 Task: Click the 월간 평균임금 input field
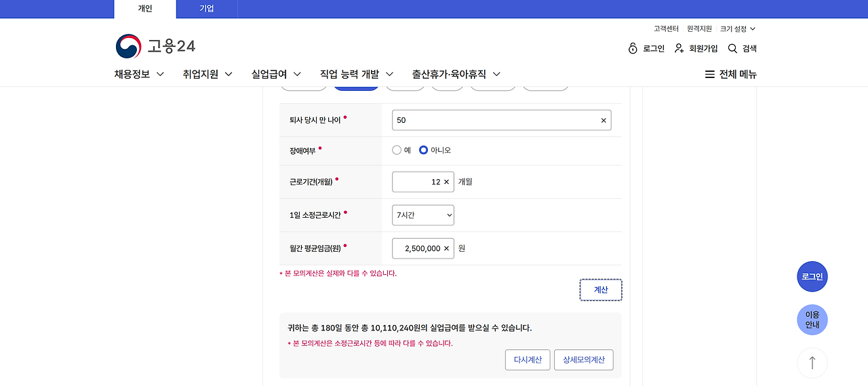(417, 249)
